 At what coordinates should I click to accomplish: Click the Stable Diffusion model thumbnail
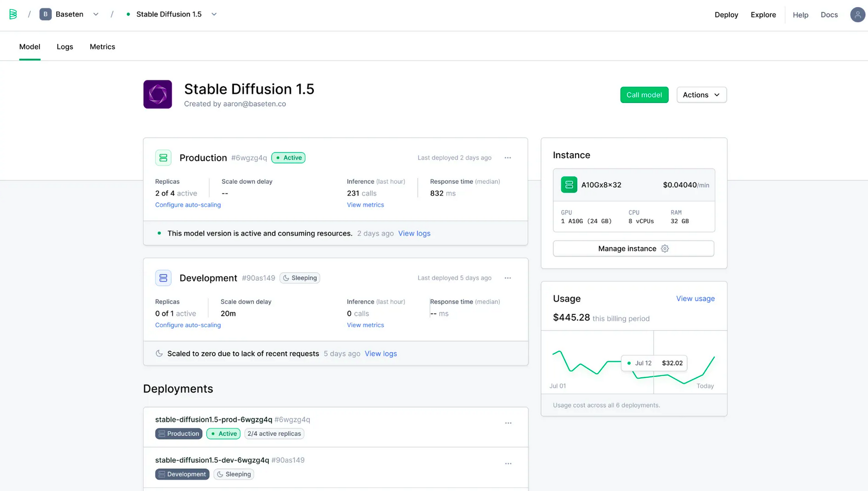158,94
